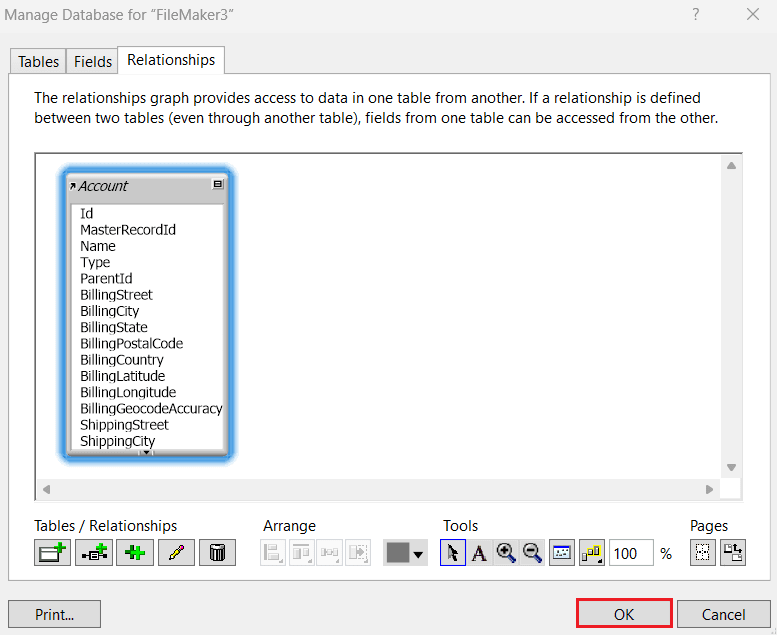Click the Add Table icon
The width and height of the screenshot is (777, 635).
pos(52,553)
